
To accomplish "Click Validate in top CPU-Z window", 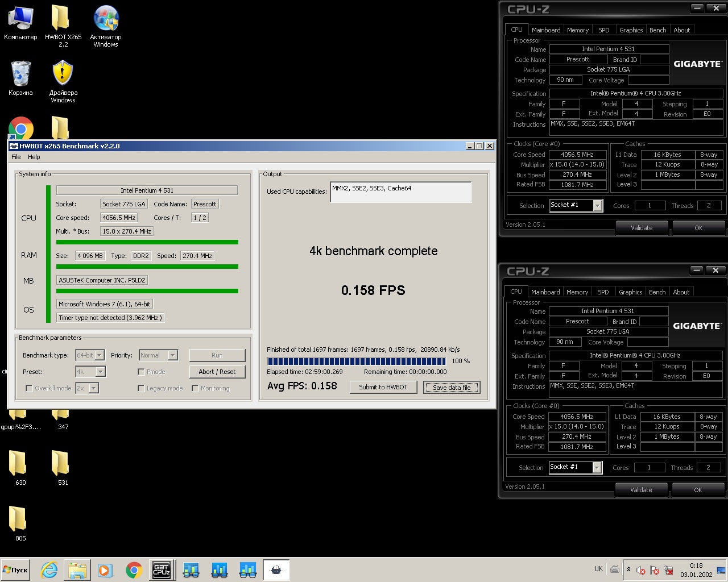I will coord(642,228).
